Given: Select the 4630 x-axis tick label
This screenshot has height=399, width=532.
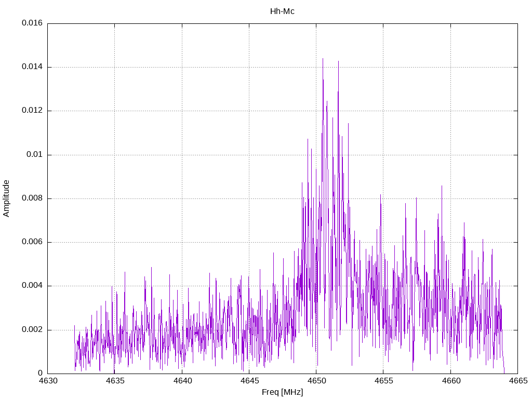Looking at the screenshot, I should (47, 381).
